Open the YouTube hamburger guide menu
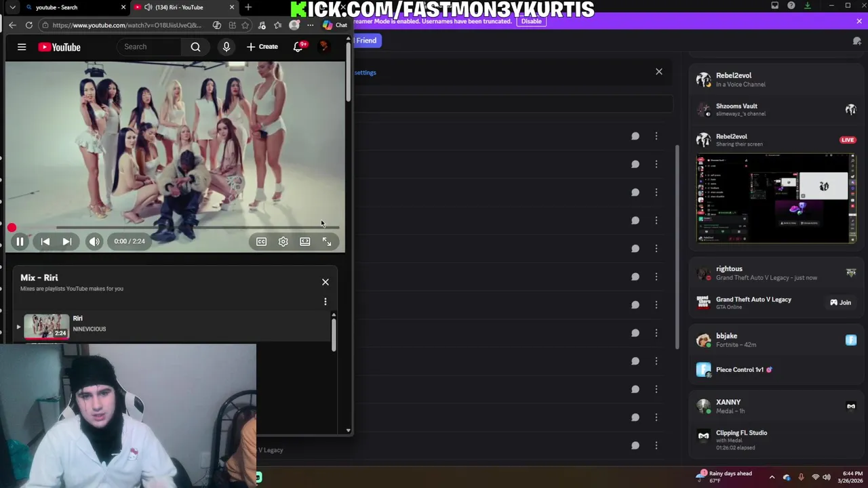Screen dimensions: 868x488 click(x=22, y=47)
